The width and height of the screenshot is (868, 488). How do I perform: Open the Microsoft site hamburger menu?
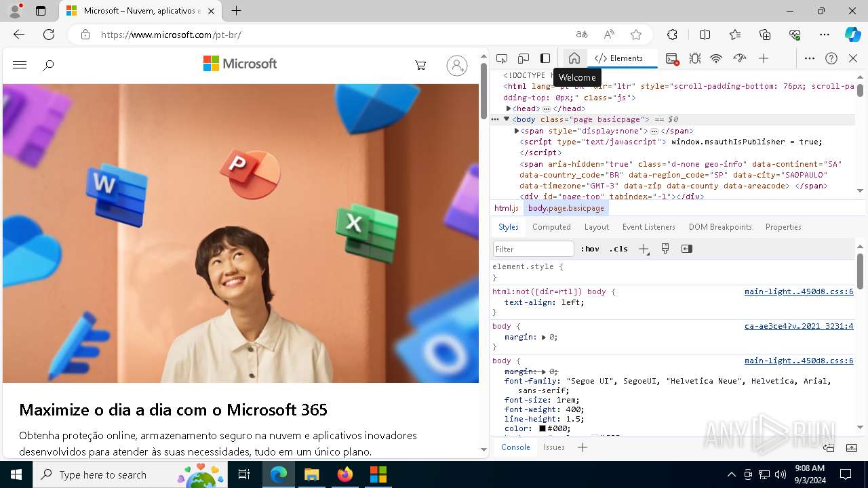20,65
